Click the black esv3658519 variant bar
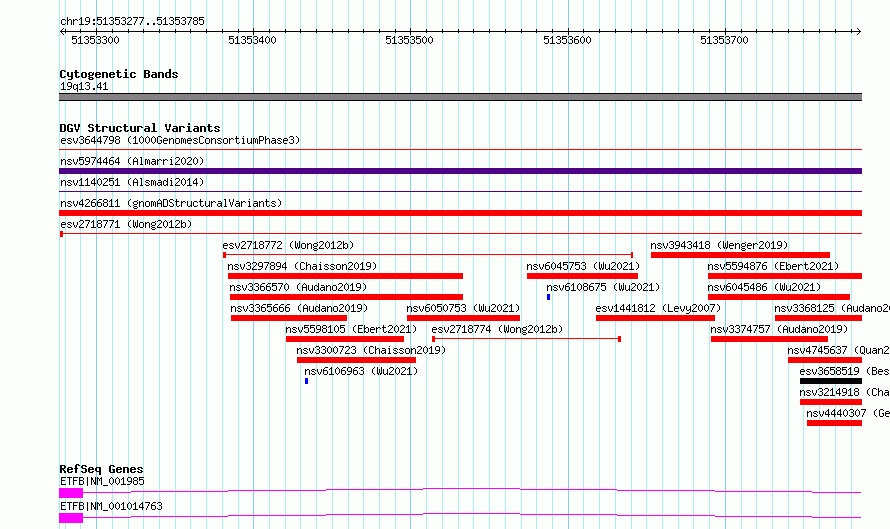The height and width of the screenshot is (529, 890). click(x=831, y=381)
